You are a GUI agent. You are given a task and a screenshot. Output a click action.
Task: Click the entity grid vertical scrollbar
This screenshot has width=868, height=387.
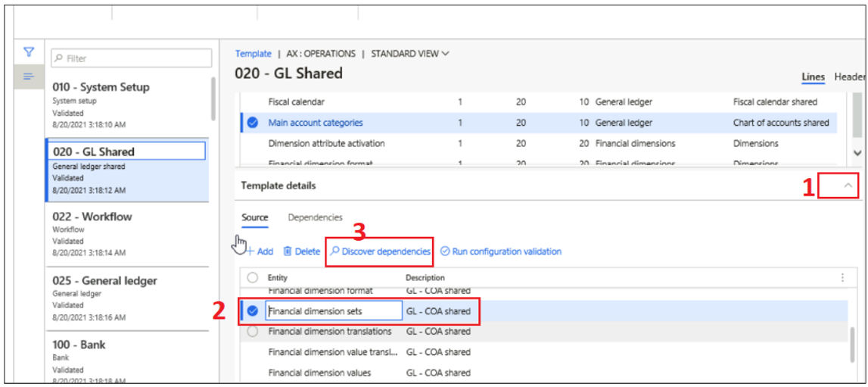852,345
